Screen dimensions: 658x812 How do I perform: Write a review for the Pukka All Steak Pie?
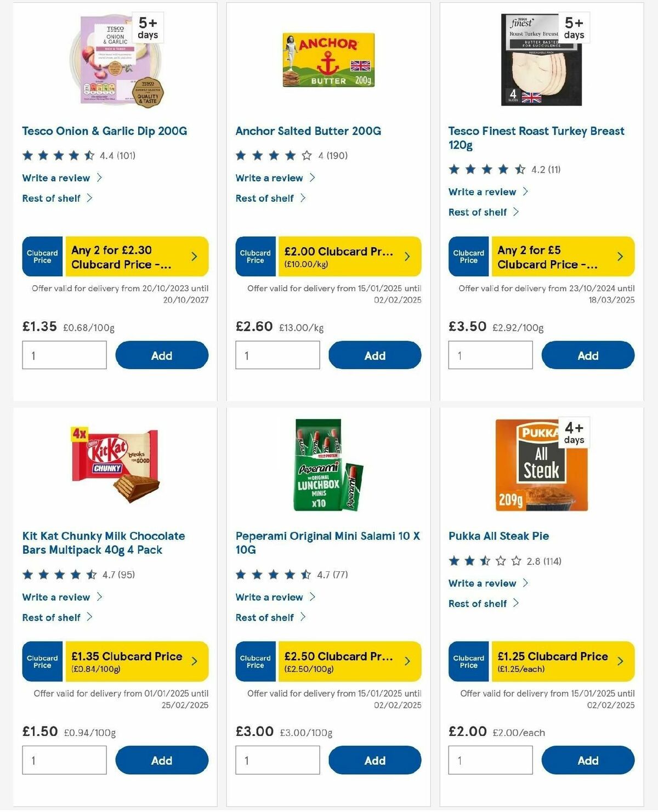481,583
